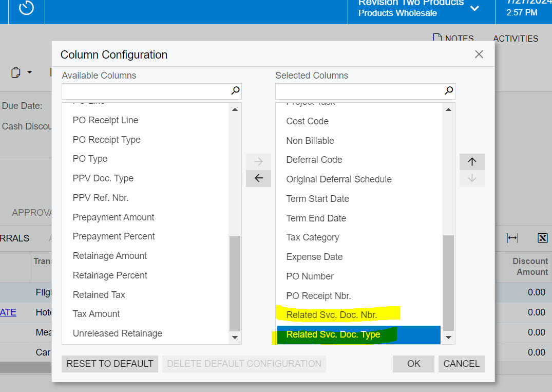Screen dimensions: 552x392
Task: Click the Reset to Default button
Action: pyautogui.click(x=110, y=363)
